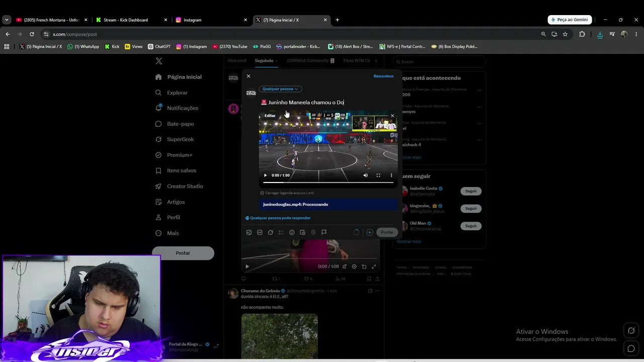Click Carregar legenda arquivo (.srt) link
The height and width of the screenshot is (362, 644).
(x=287, y=193)
